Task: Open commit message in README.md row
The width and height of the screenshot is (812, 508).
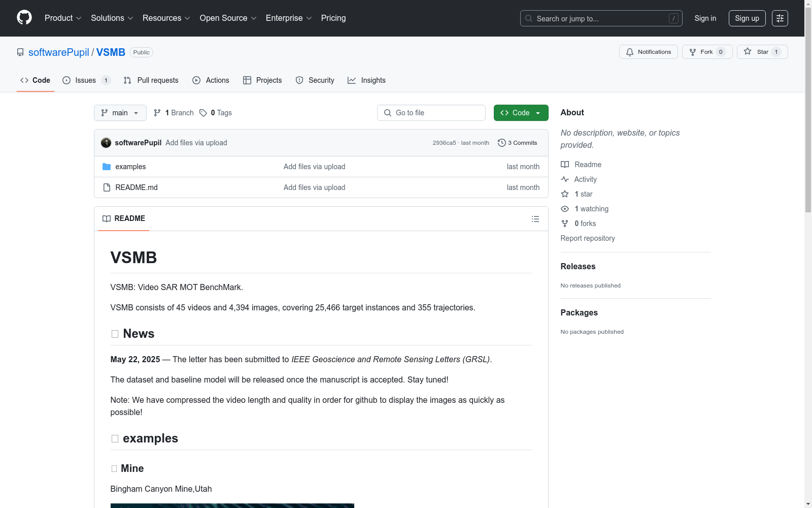Action: pos(314,187)
